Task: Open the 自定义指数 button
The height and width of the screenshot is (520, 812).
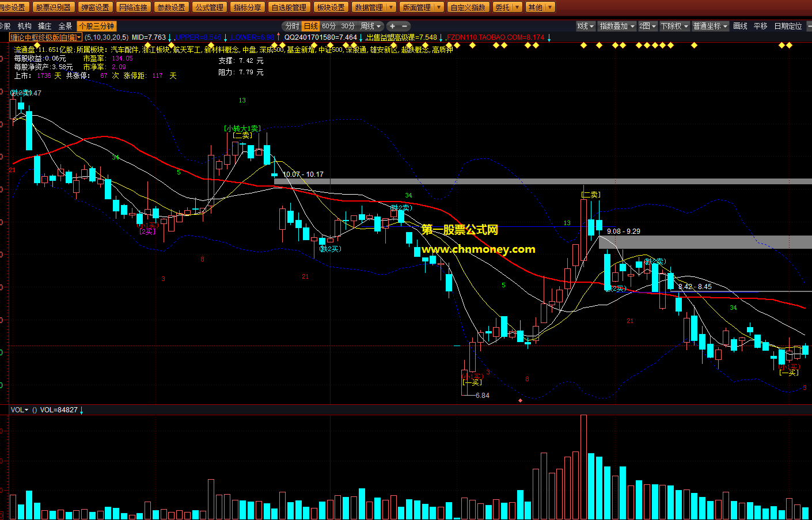Action: pyautogui.click(x=468, y=7)
